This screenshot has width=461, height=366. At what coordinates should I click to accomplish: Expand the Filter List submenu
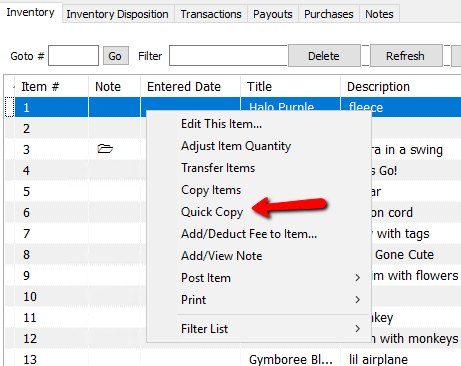pos(259,329)
